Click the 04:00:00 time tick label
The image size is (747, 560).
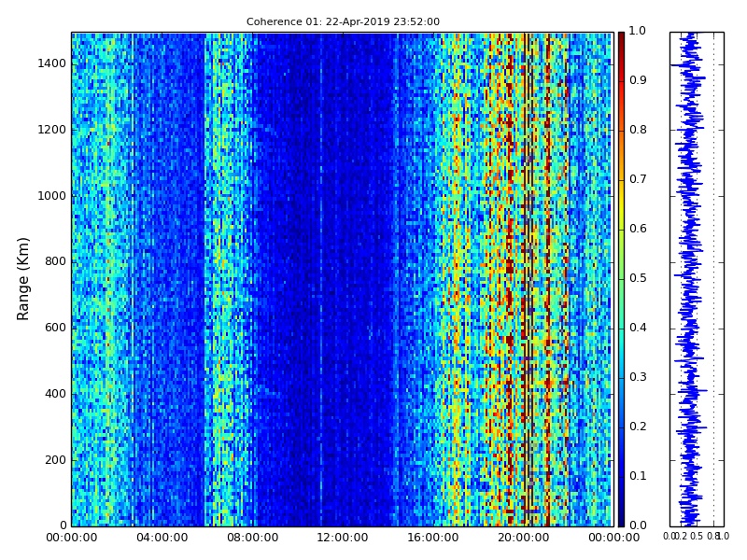point(162,539)
